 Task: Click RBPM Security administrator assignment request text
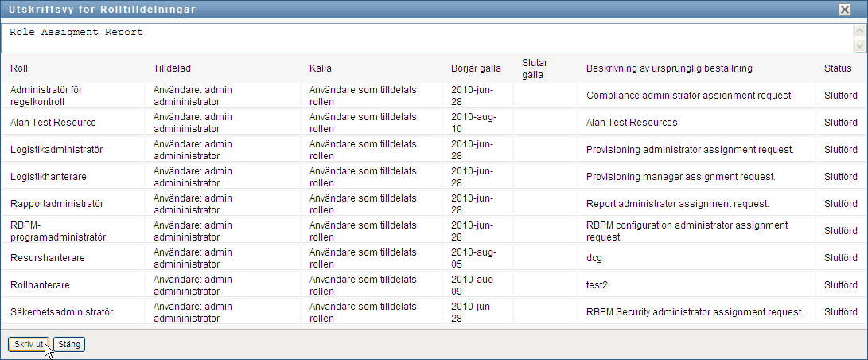695,312
